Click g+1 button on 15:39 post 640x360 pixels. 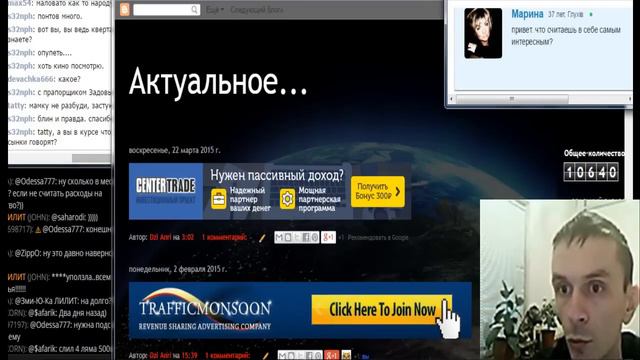(332, 355)
